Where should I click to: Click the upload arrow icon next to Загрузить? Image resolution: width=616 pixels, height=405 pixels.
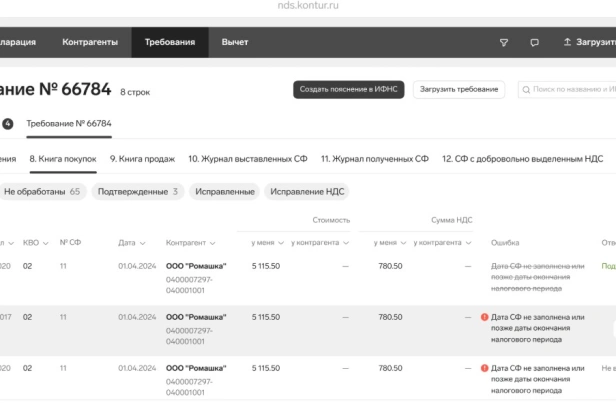[567, 42]
